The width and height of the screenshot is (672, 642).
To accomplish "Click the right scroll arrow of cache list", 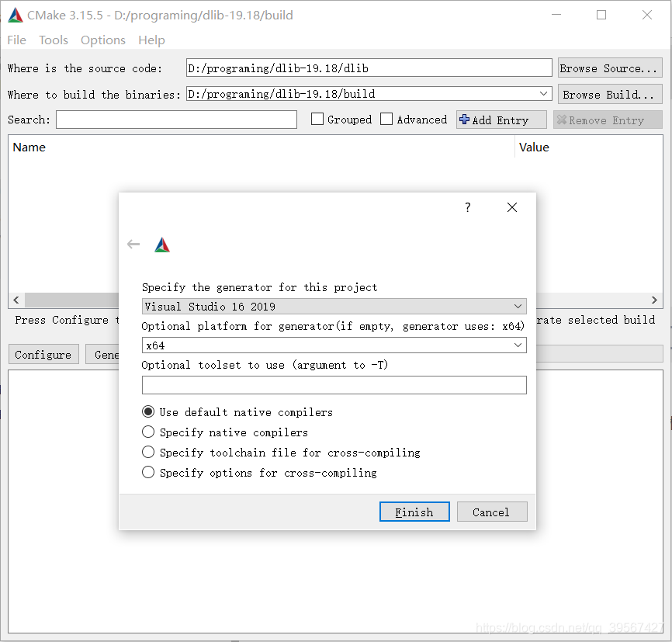I will point(654,300).
